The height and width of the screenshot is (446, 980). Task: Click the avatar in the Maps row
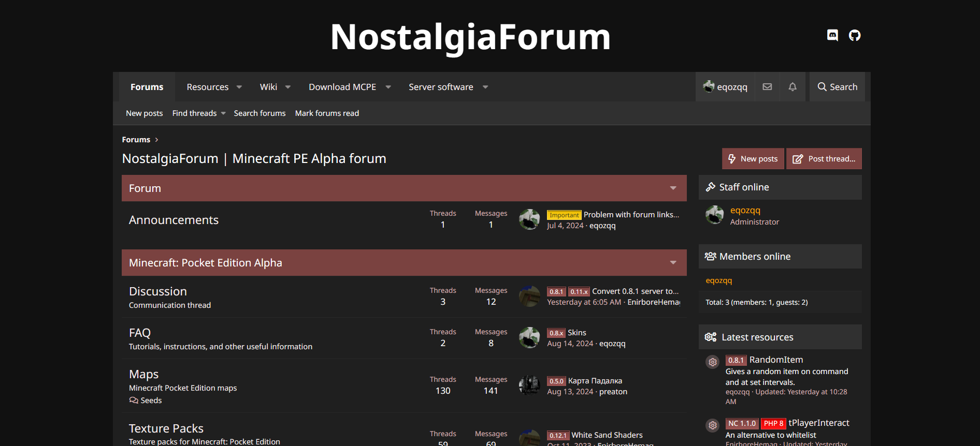pos(529,385)
